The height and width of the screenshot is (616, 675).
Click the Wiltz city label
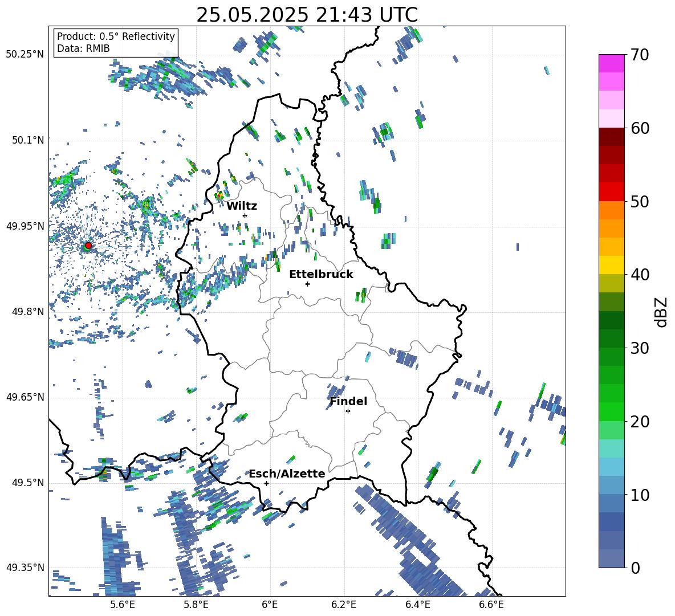click(x=242, y=206)
